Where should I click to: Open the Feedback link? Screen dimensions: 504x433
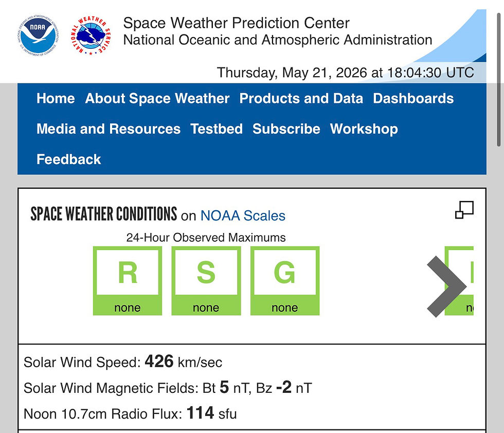pos(69,159)
